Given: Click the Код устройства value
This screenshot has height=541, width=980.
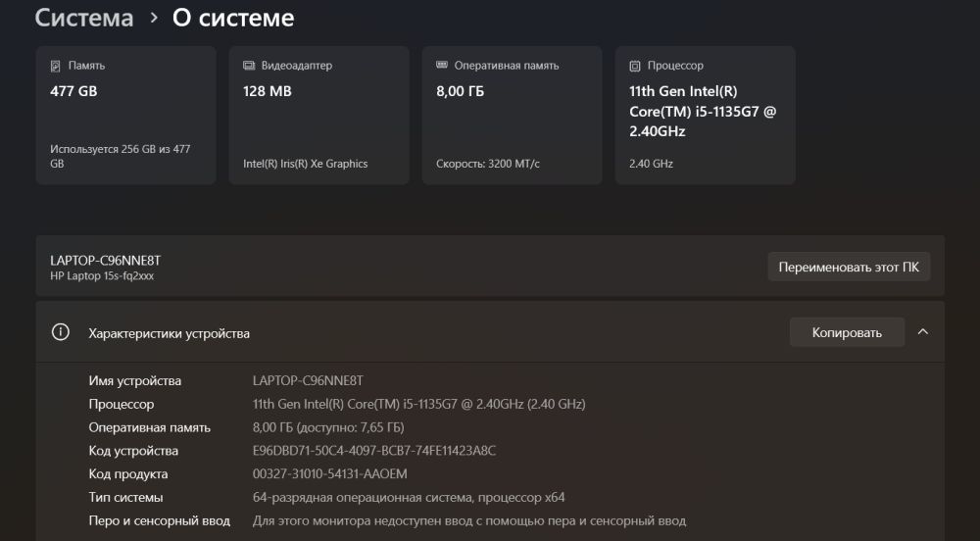Looking at the screenshot, I should [374, 451].
